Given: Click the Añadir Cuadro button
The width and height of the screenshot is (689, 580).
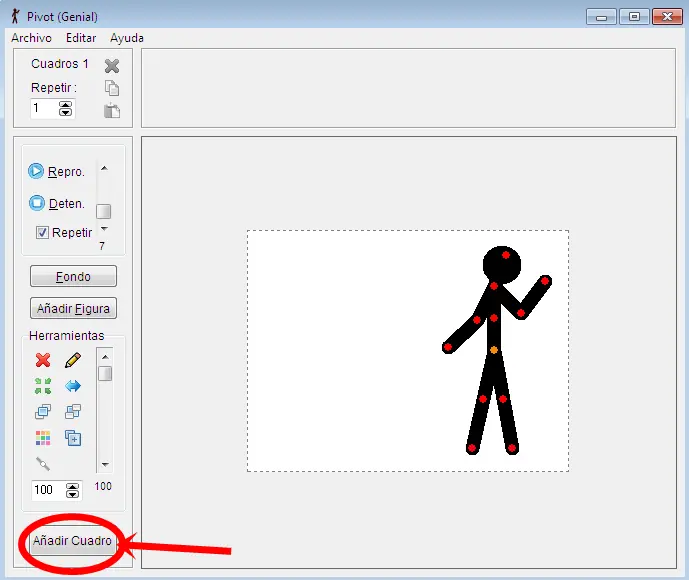Looking at the screenshot, I should (73, 541).
